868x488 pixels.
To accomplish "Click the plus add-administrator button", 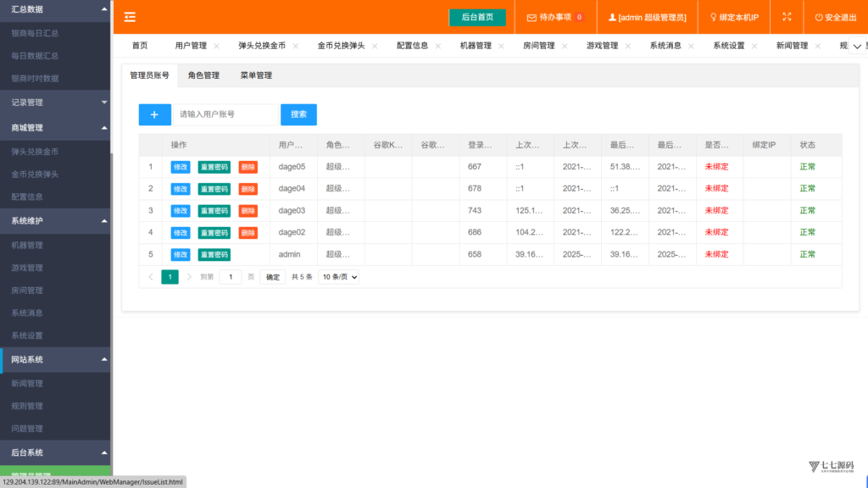I will 154,114.
